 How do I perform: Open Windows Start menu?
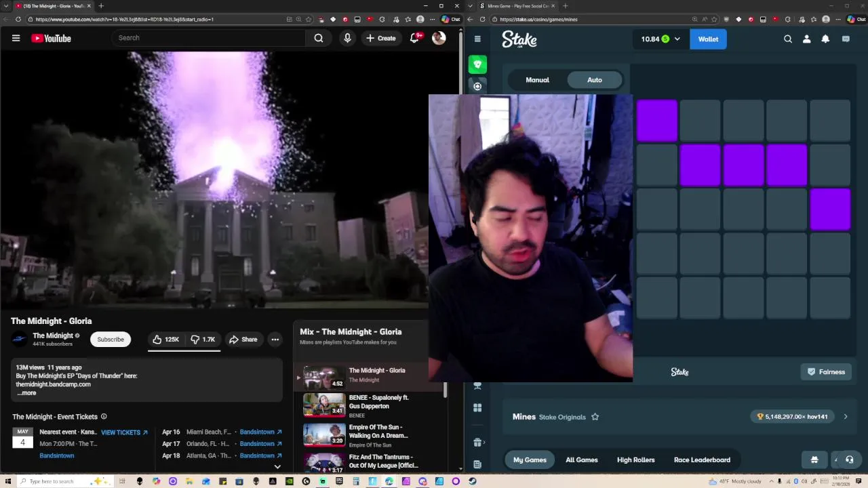click(x=7, y=481)
